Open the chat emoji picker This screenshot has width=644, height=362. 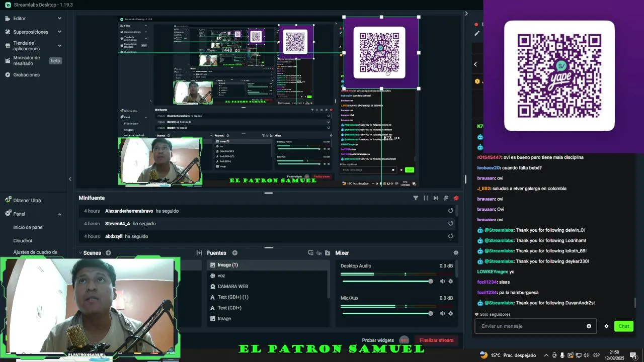tap(589, 326)
